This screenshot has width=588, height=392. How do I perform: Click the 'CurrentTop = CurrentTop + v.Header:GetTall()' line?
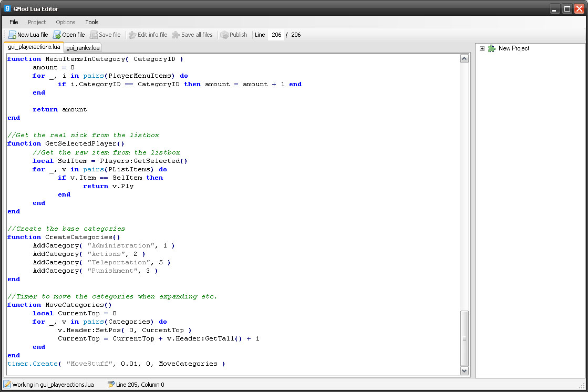click(x=159, y=339)
